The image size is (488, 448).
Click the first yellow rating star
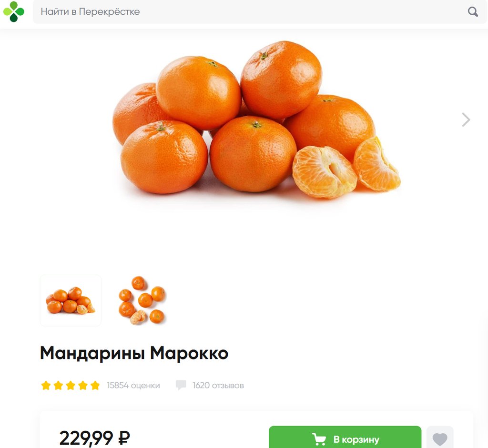46,386
